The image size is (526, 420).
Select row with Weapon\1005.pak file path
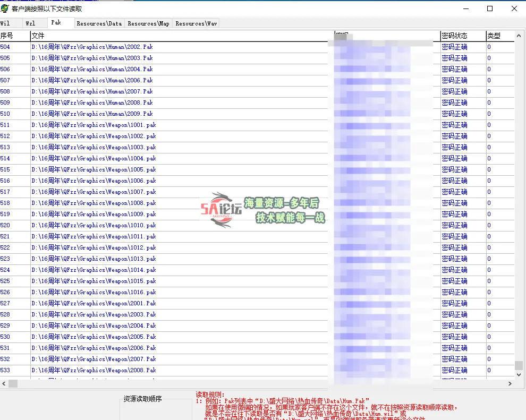click(x=257, y=169)
